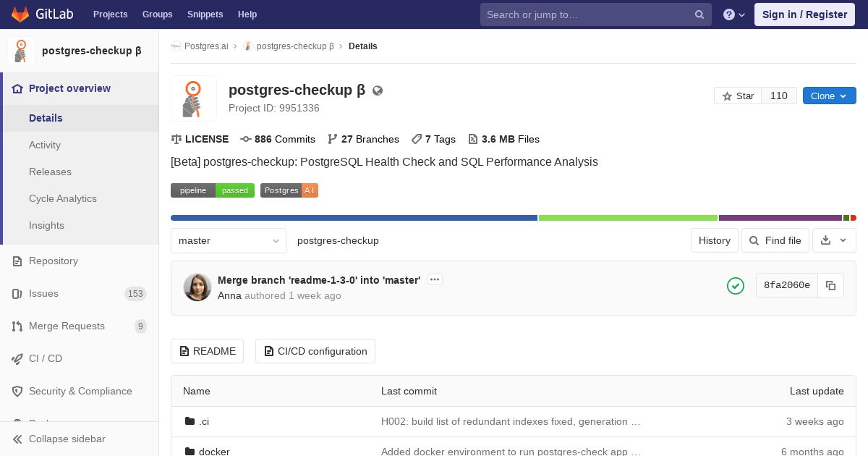Viewport: 868px width, 456px height.
Task: Click the Merge Requests icon in sidebar
Action: click(x=17, y=326)
